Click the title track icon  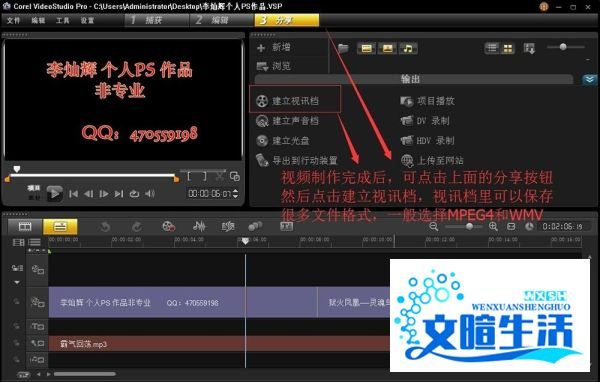38,326
